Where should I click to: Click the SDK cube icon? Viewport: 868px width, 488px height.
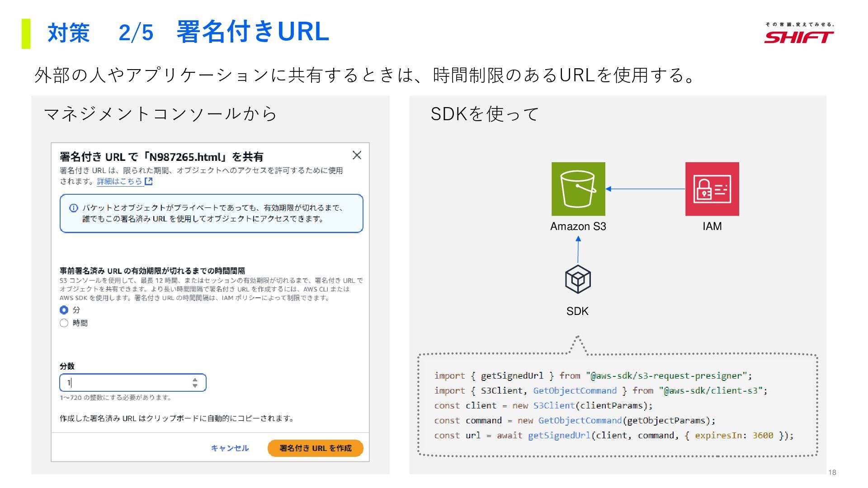pos(578,279)
